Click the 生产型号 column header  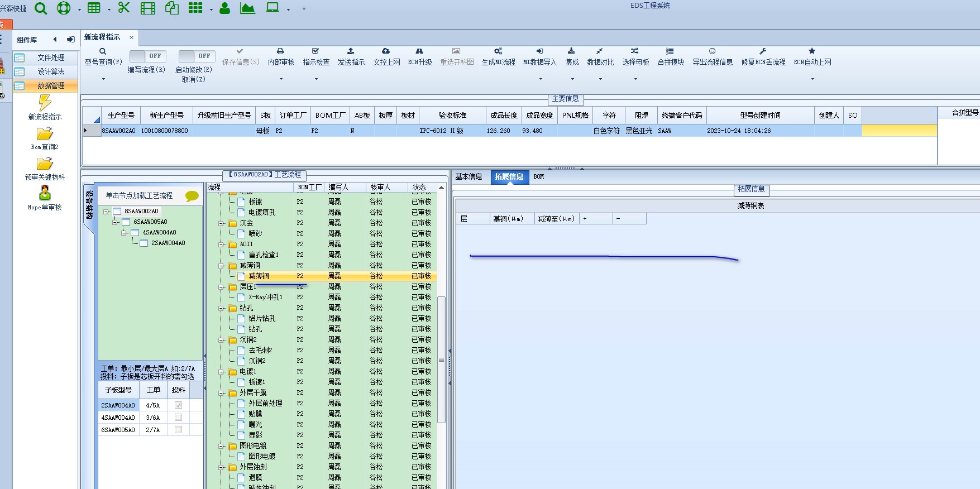pos(121,116)
